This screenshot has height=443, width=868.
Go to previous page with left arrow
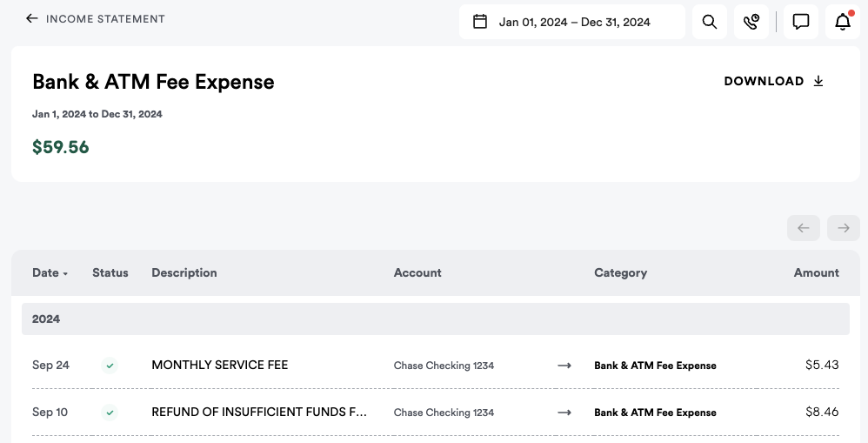point(804,228)
